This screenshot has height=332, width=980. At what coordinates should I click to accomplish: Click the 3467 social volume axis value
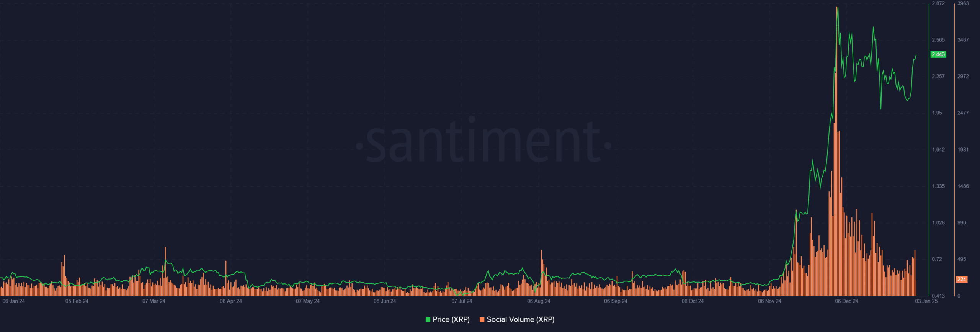click(x=963, y=40)
